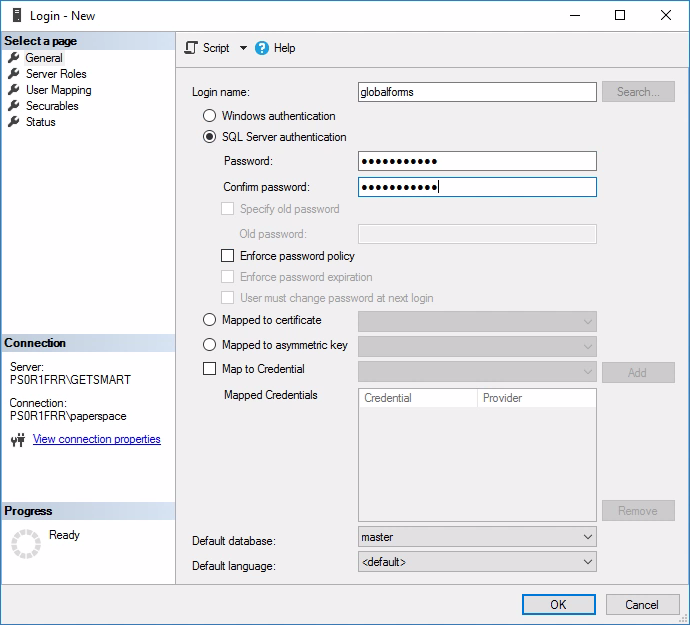This screenshot has width=690, height=625.
Task: Click the wrench icon next to General
Action: pos(14,58)
